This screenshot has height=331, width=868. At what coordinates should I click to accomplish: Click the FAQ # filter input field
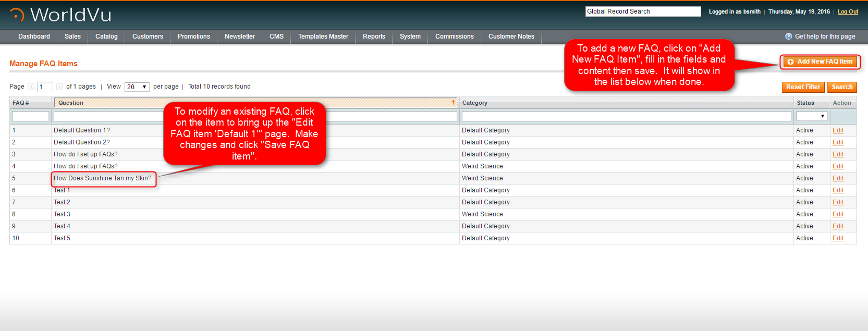pyautogui.click(x=30, y=116)
